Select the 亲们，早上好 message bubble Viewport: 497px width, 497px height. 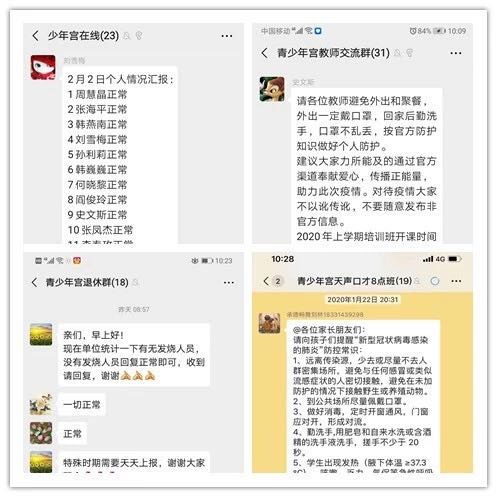[x=134, y=355]
